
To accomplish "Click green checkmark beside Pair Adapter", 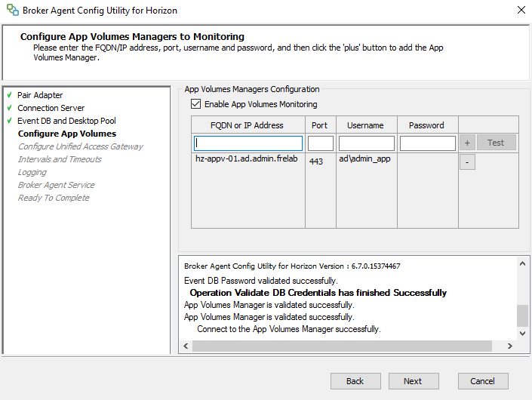I will pyautogui.click(x=10, y=94).
